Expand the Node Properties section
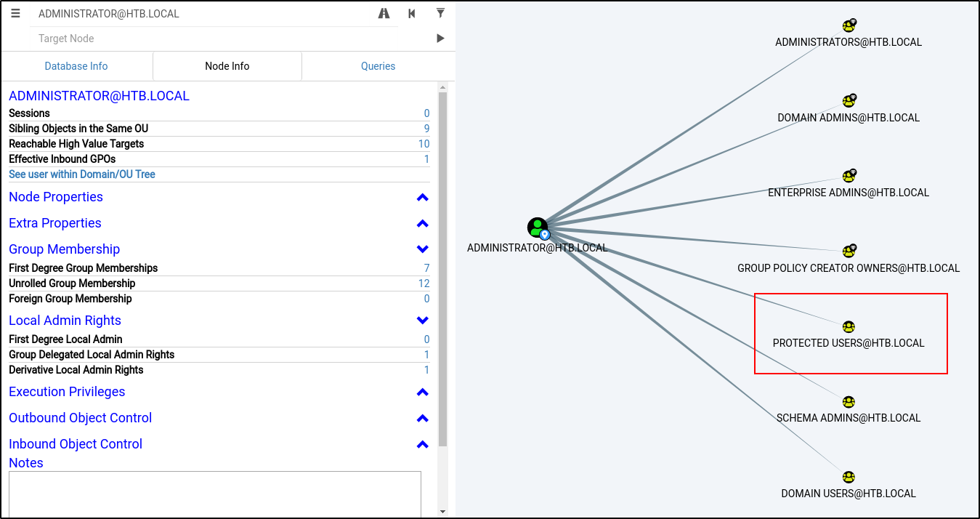The height and width of the screenshot is (519, 980). click(422, 198)
